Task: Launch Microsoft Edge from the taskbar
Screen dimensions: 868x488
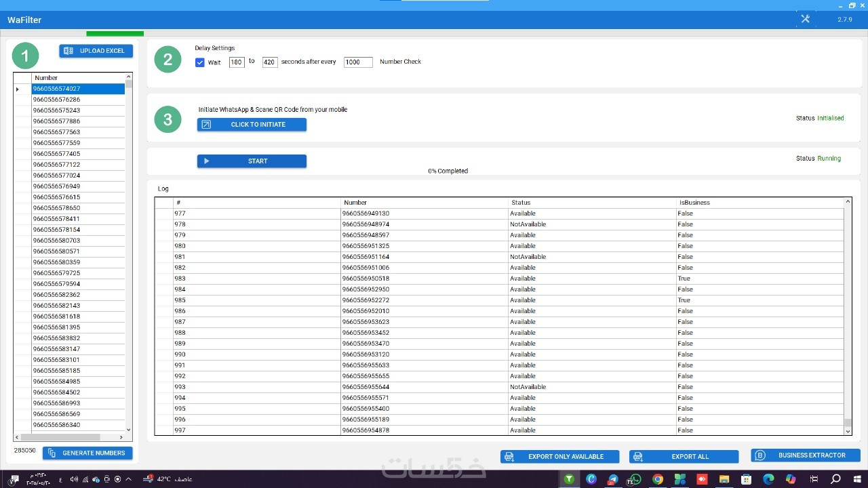Action: 768,479
